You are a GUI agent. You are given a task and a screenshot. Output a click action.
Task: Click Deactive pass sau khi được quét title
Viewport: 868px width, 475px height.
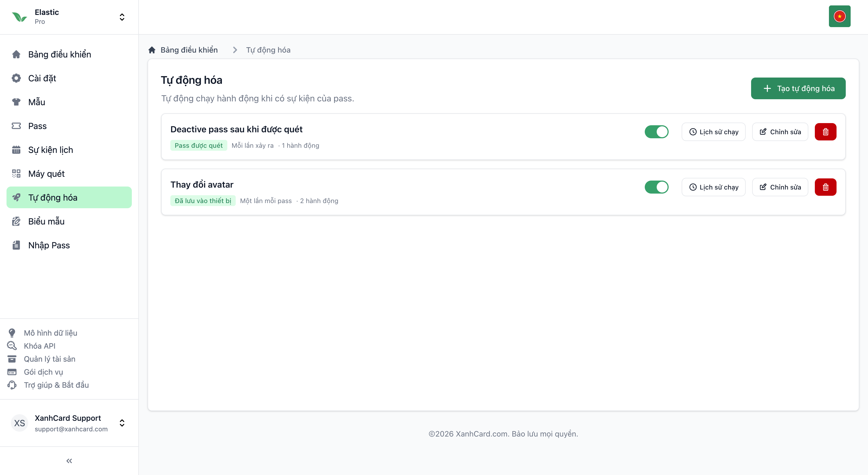(x=236, y=129)
